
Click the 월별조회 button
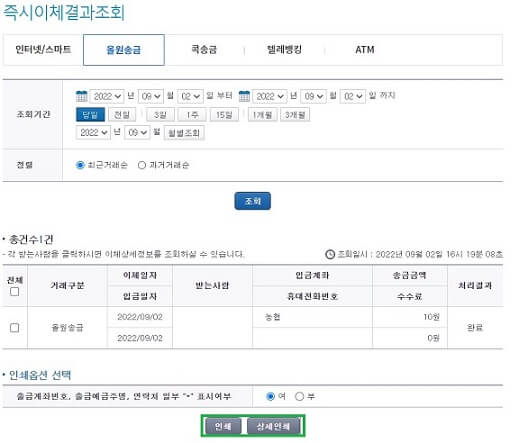coord(184,133)
